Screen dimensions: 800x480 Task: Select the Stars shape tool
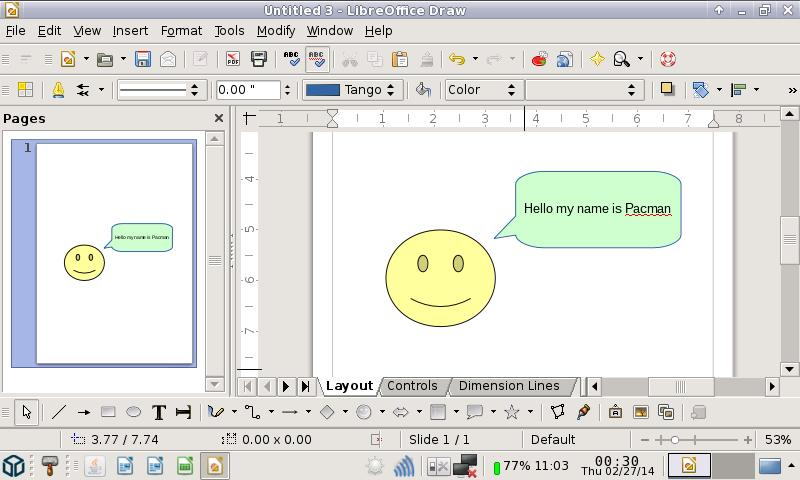tap(511, 412)
